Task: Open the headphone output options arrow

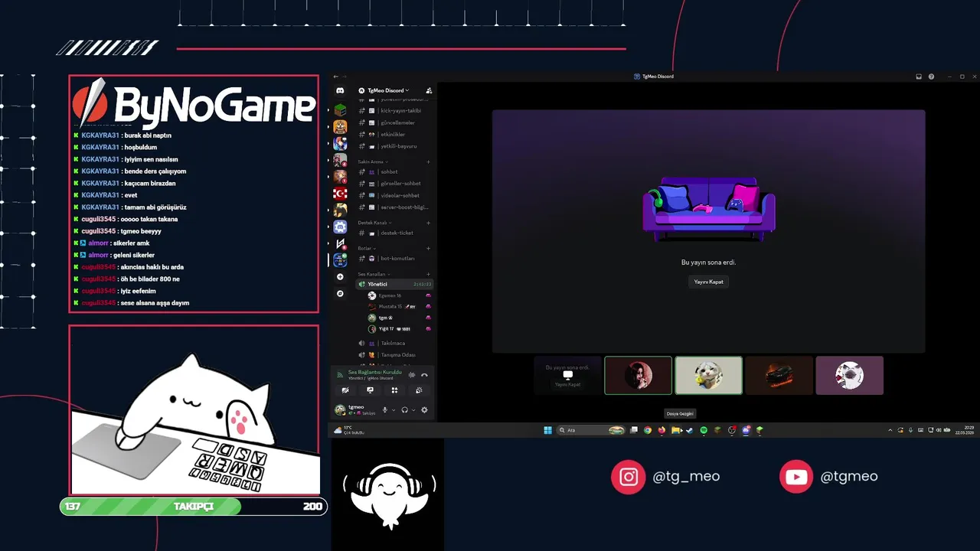Action: tap(413, 410)
